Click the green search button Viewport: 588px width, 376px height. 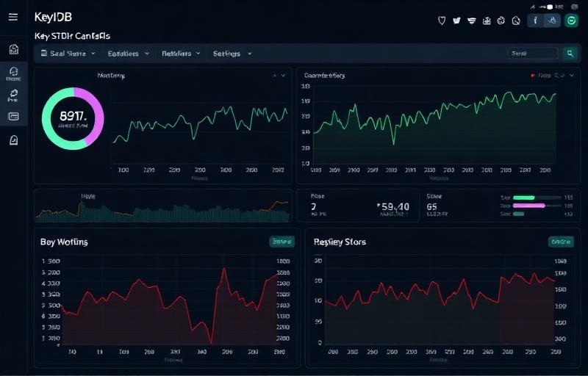pos(570,54)
